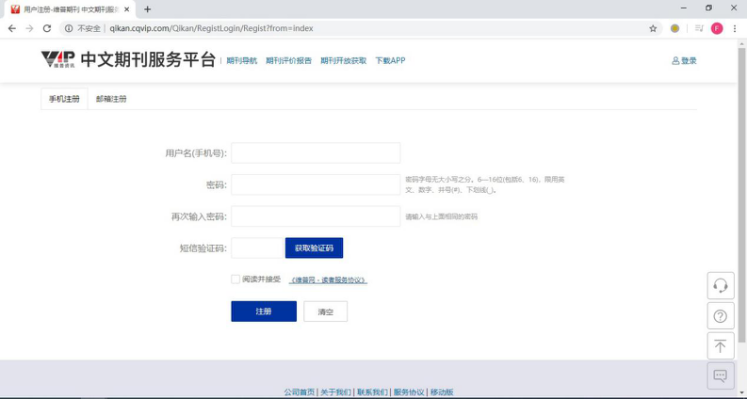Open the 维普网-读者服务协议 link

(x=328, y=280)
